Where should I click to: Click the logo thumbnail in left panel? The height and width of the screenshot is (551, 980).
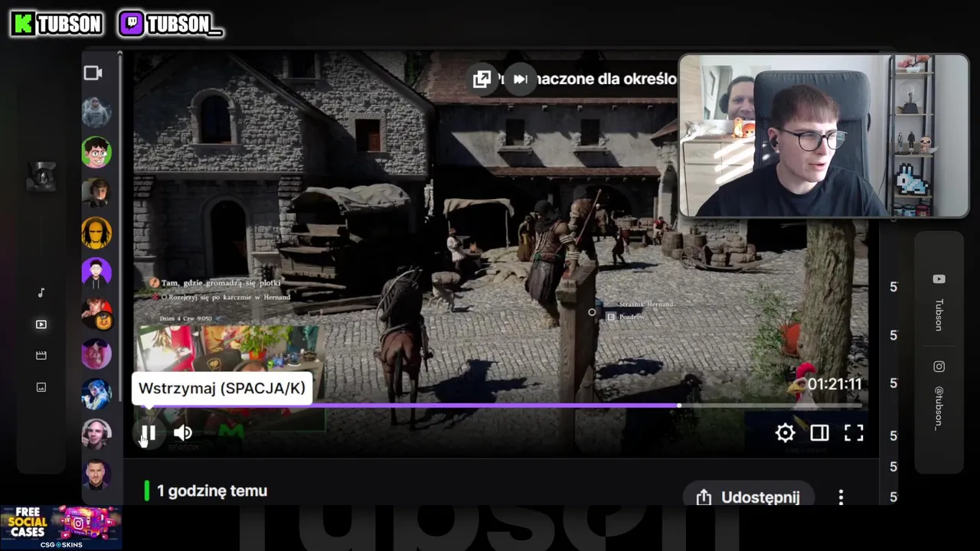coord(41,176)
